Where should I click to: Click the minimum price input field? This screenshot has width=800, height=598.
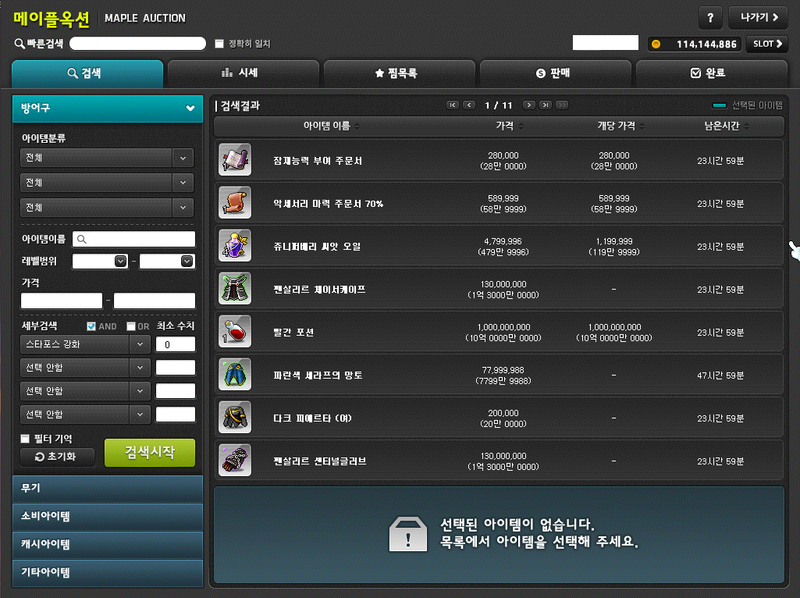[61, 301]
